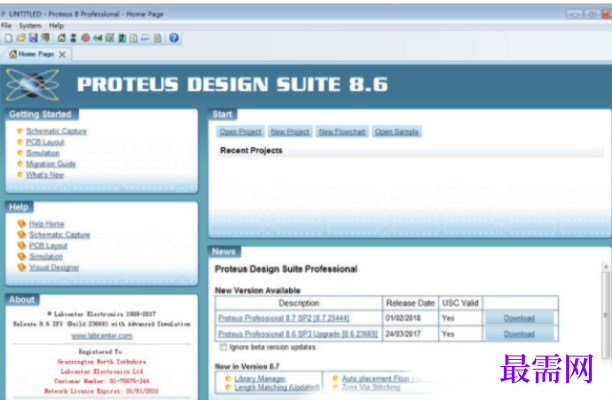Open the System menu
Image resolution: width=612 pixels, height=400 pixels.
click(x=30, y=25)
